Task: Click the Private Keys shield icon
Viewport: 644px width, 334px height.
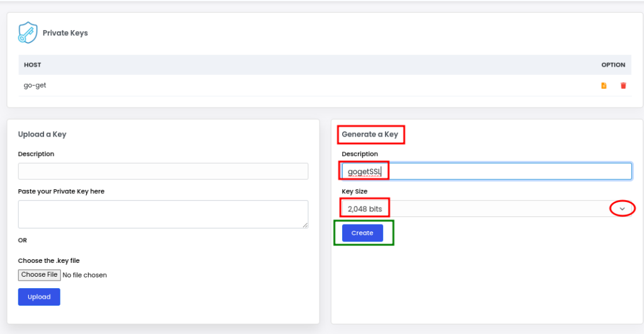Action: tap(28, 33)
